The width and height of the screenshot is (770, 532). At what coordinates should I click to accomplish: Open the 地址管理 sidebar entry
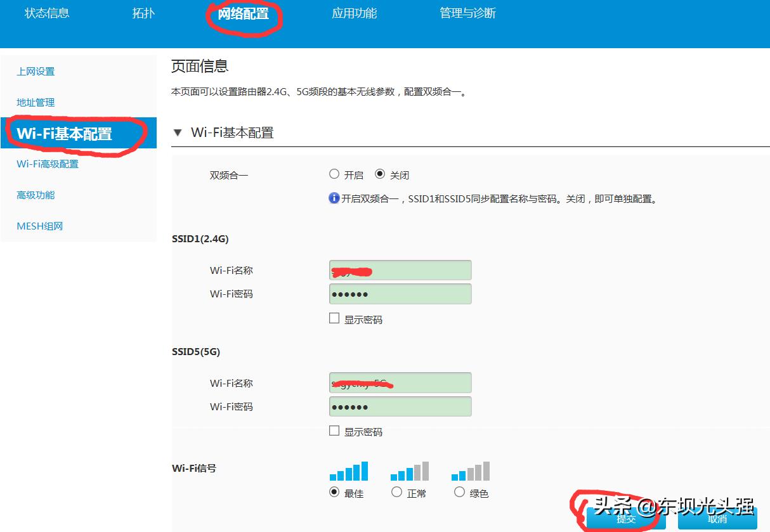[x=36, y=103]
